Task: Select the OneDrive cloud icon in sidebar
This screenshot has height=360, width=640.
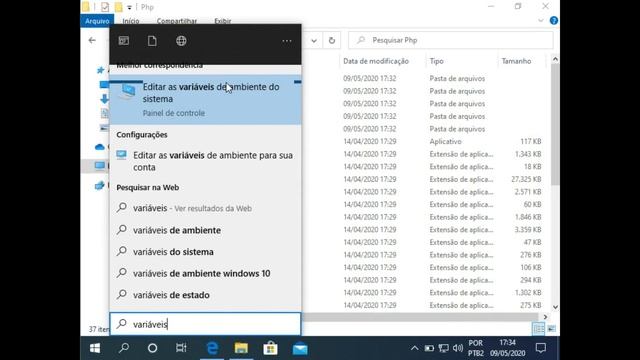Action: (x=100, y=147)
